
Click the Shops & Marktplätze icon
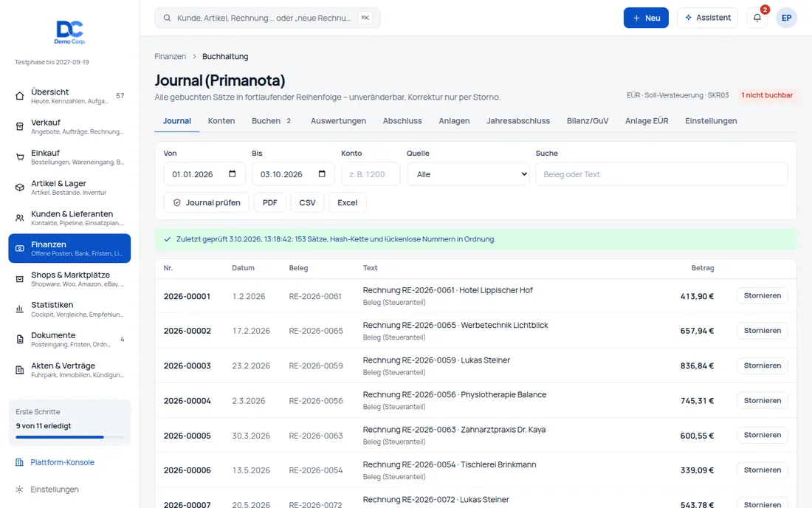coord(20,279)
